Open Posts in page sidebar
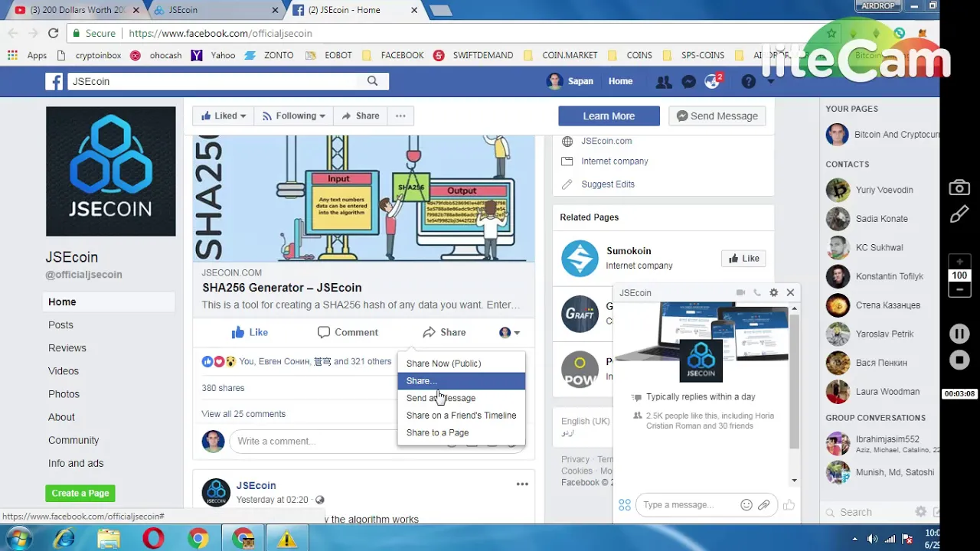 click(60, 325)
